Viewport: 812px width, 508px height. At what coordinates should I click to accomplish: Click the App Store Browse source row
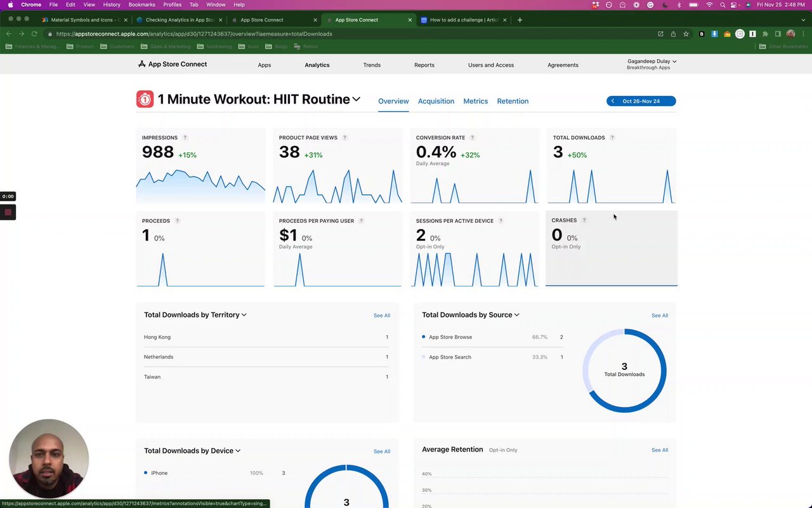coord(492,337)
